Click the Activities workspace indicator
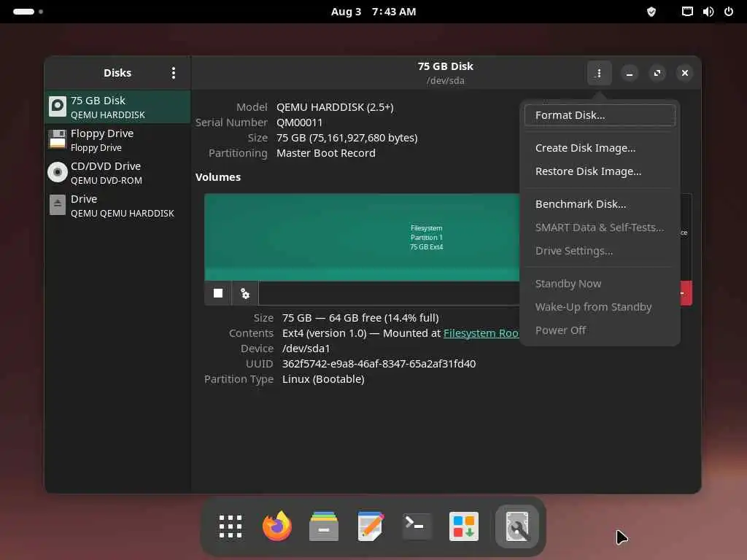Image resolution: width=747 pixels, height=560 pixels. (28, 12)
